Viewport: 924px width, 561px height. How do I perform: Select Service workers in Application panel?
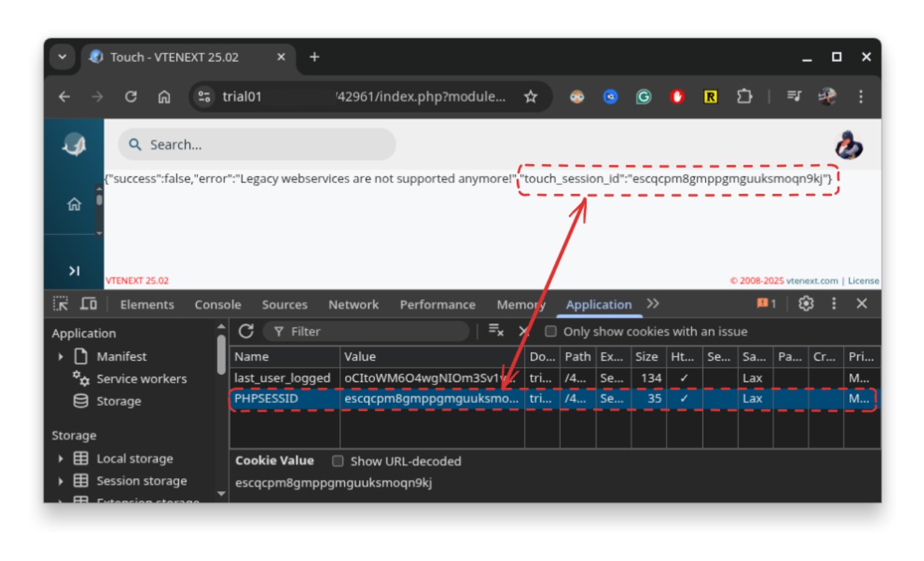coord(141,379)
